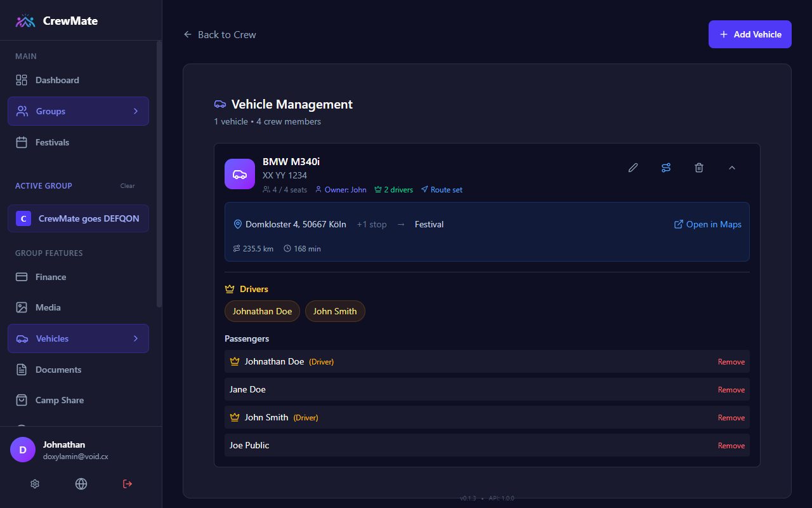Click the red logout icon

click(128, 484)
